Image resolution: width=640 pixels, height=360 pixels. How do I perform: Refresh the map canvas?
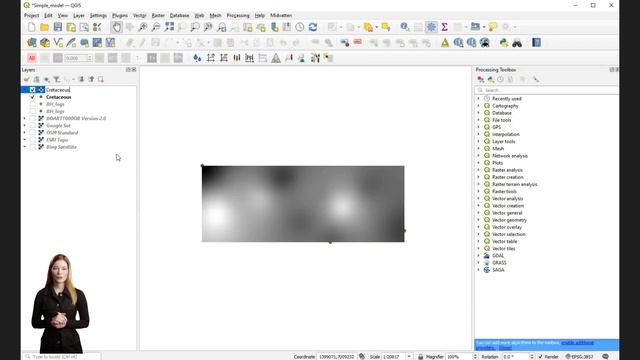click(313, 27)
